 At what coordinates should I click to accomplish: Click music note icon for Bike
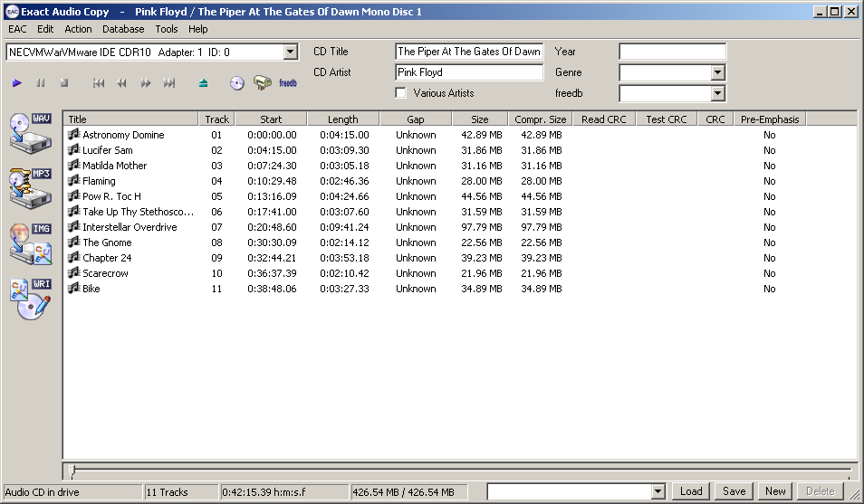click(74, 289)
